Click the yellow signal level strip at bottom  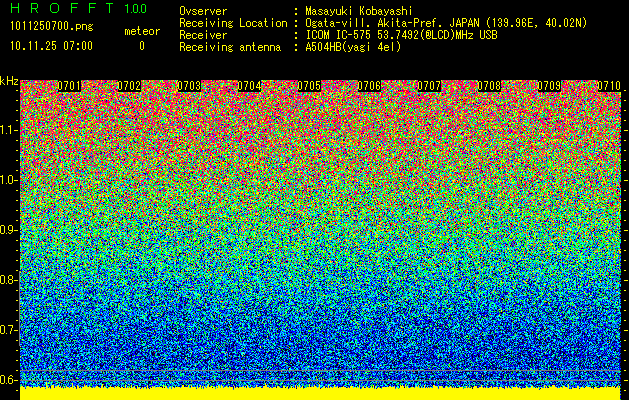point(321,394)
